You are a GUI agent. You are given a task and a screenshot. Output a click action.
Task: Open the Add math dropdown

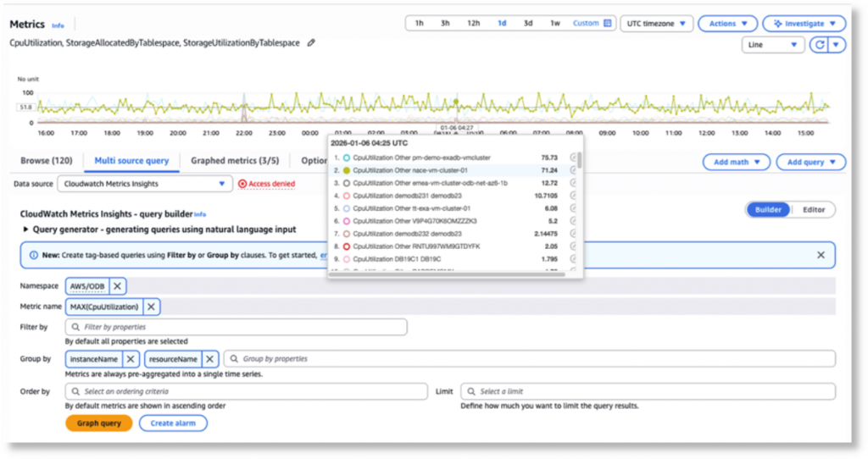pos(737,162)
